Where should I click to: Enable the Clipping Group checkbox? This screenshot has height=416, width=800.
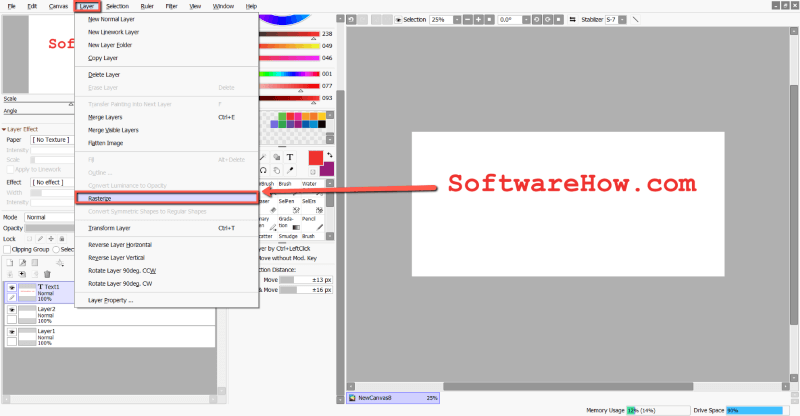[7, 250]
